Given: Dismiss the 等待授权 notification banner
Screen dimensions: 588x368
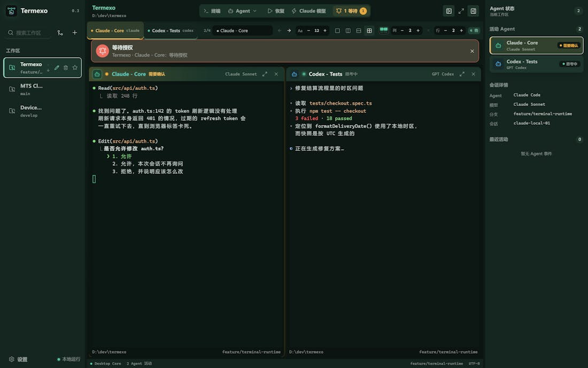Looking at the screenshot, I should [x=472, y=51].
